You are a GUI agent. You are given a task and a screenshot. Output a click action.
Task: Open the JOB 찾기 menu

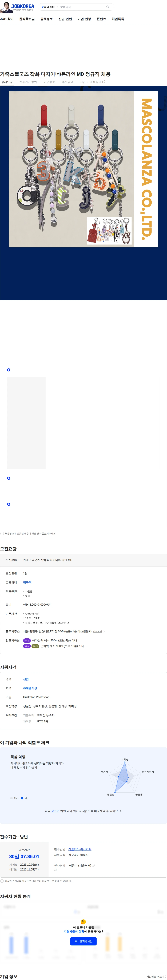tap(7, 19)
